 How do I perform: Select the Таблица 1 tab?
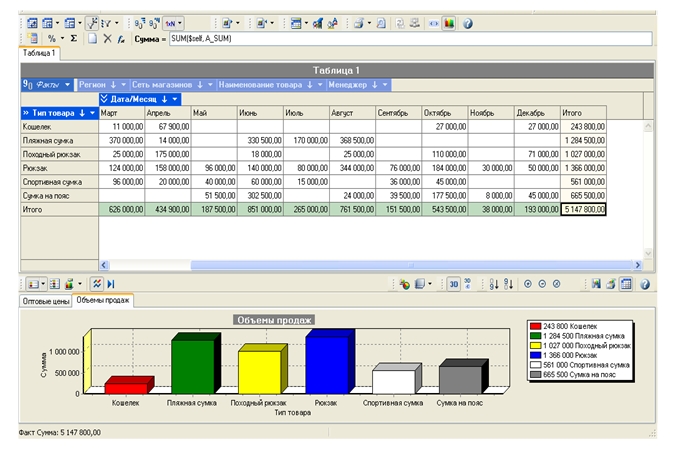click(39, 53)
